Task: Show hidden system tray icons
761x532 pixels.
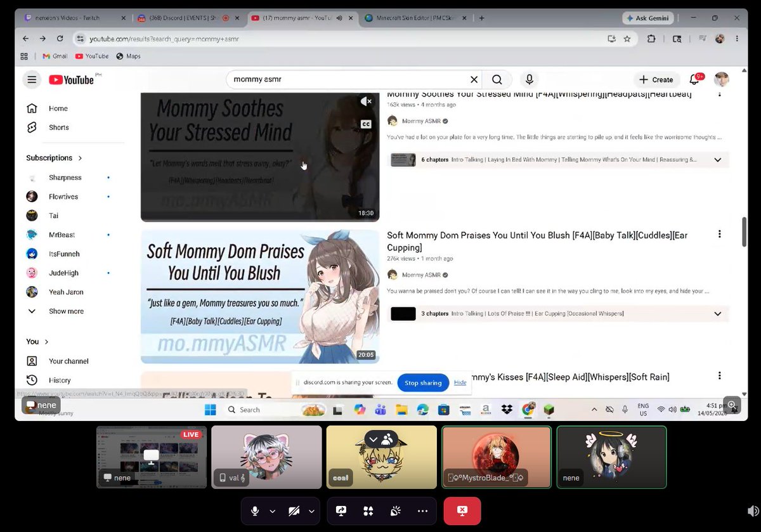Action: 595,410
